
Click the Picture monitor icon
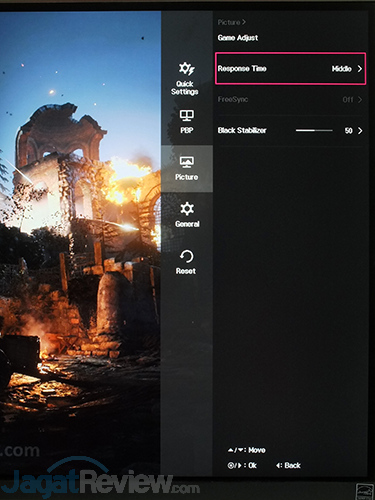[187, 162]
